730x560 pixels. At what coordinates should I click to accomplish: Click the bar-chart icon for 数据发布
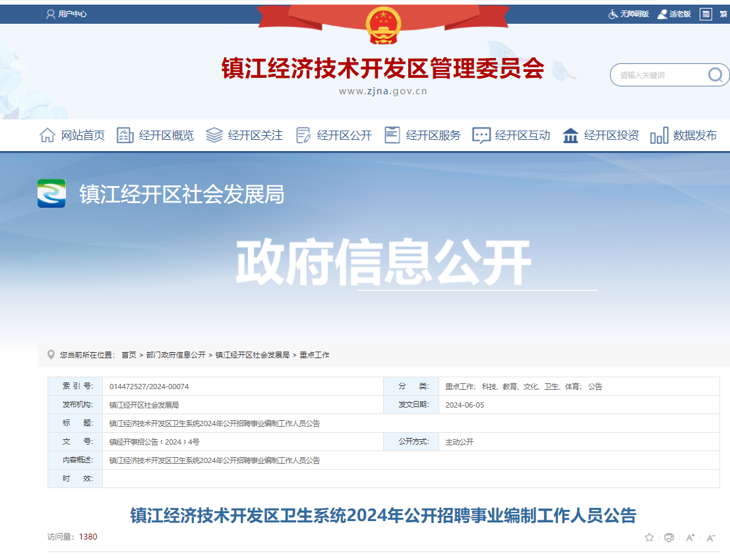pyautogui.click(x=659, y=135)
